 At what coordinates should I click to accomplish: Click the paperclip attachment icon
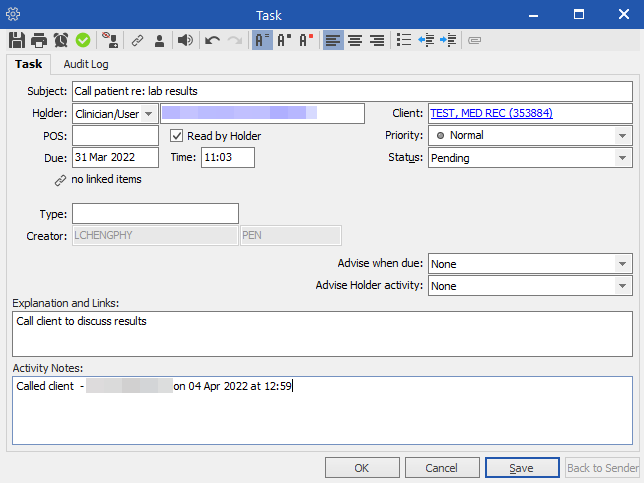point(475,40)
